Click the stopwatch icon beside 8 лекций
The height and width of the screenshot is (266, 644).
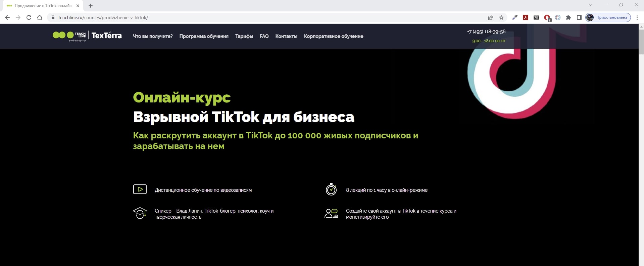pos(331,189)
